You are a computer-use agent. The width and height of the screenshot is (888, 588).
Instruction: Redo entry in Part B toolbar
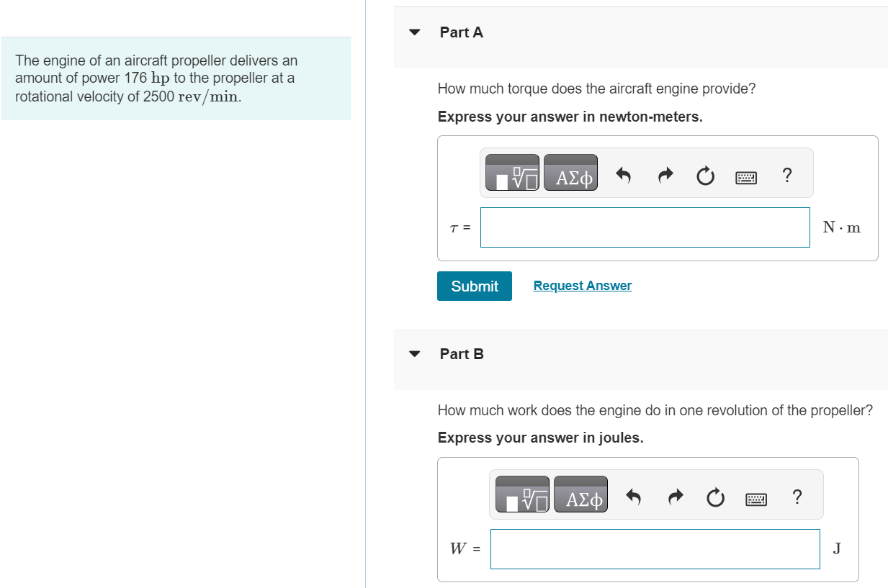(x=676, y=497)
